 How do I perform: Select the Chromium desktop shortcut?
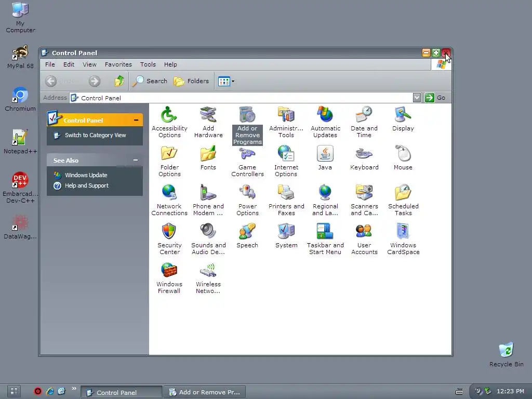point(20,99)
